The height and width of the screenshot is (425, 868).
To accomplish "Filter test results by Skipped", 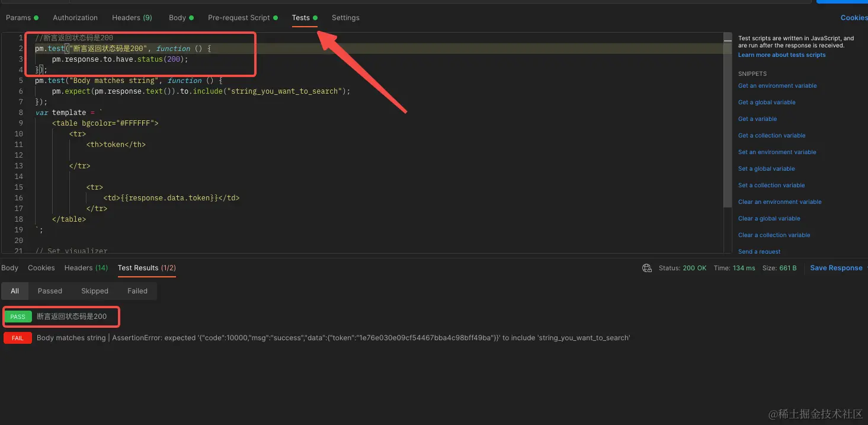I will click(95, 291).
